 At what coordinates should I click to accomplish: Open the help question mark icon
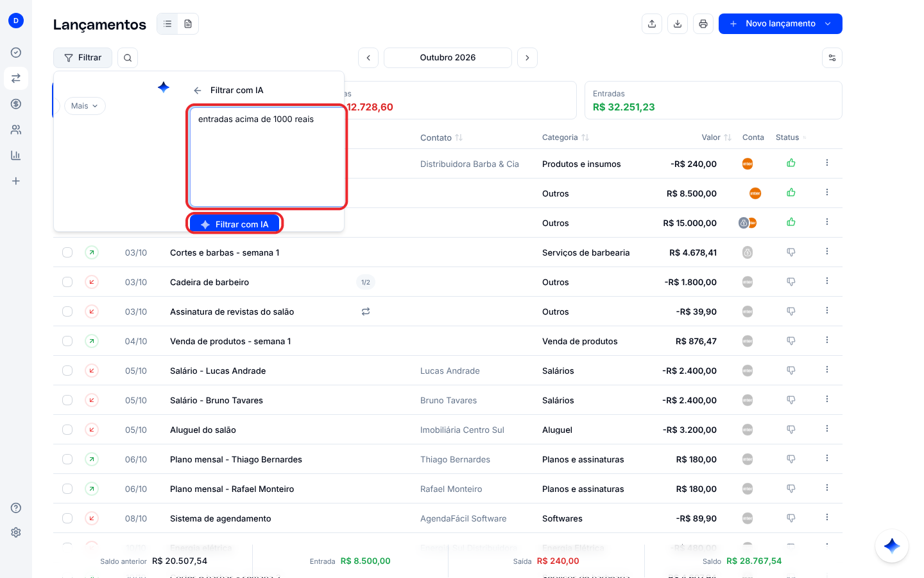point(16,508)
